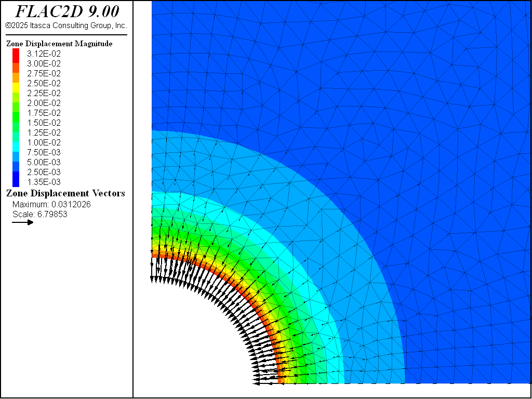
Task: Click the 2.25E-02 legend value
Action: coord(44,93)
